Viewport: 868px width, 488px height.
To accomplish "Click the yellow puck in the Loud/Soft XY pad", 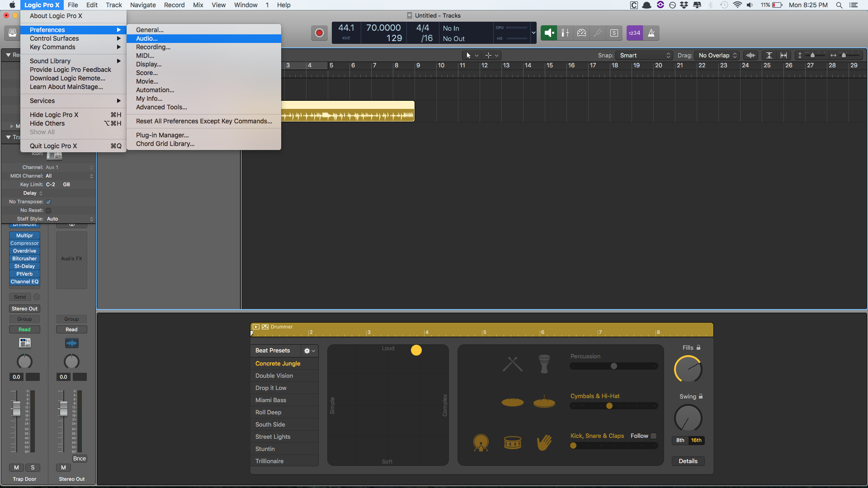I will tap(416, 350).
